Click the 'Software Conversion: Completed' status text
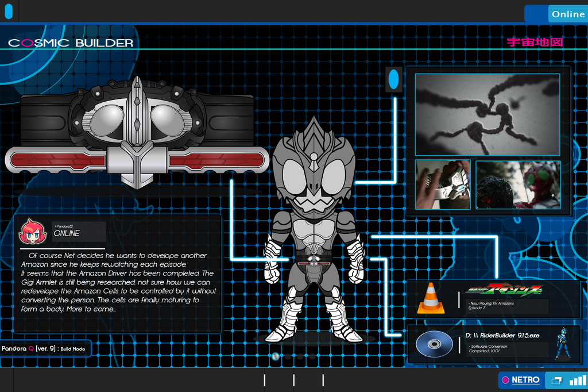588x392 pixels. pyautogui.click(x=488, y=348)
